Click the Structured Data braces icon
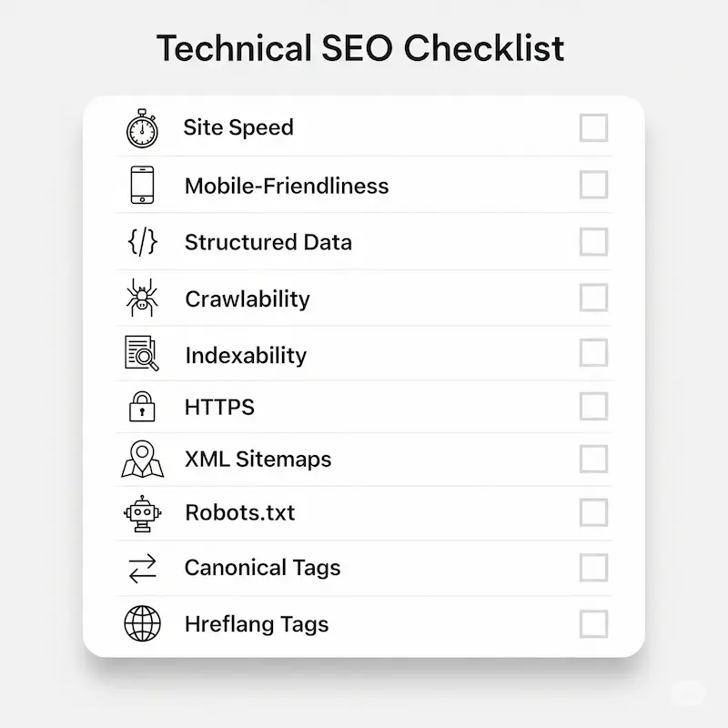This screenshot has height=728, width=728. [141, 242]
